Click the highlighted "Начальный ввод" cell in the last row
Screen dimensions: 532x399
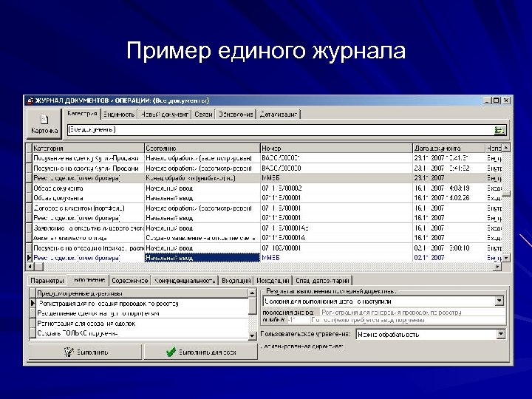click(x=202, y=258)
